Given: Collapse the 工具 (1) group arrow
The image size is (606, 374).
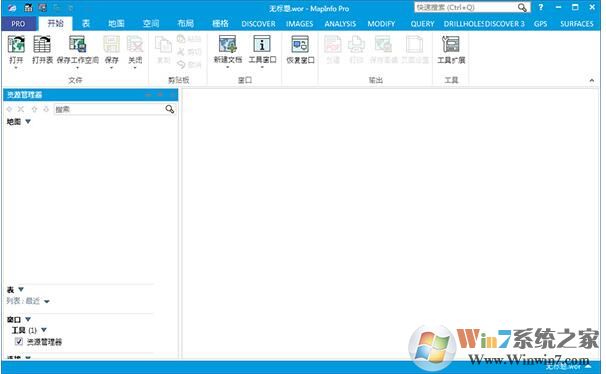Looking at the screenshot, I should (x=44, y=330).
